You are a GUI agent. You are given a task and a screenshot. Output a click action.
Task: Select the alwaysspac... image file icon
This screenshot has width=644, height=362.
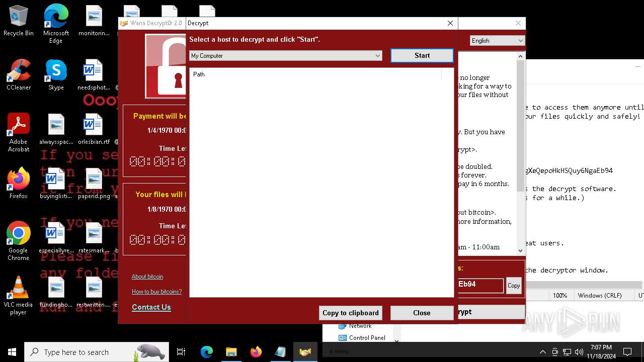pyautogui.click(x=56, y=129)
